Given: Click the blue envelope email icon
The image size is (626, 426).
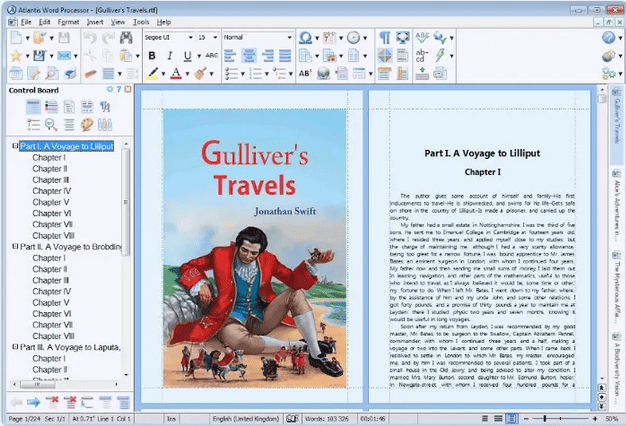Looking at the screenshot, I should [x=64, y=55].
